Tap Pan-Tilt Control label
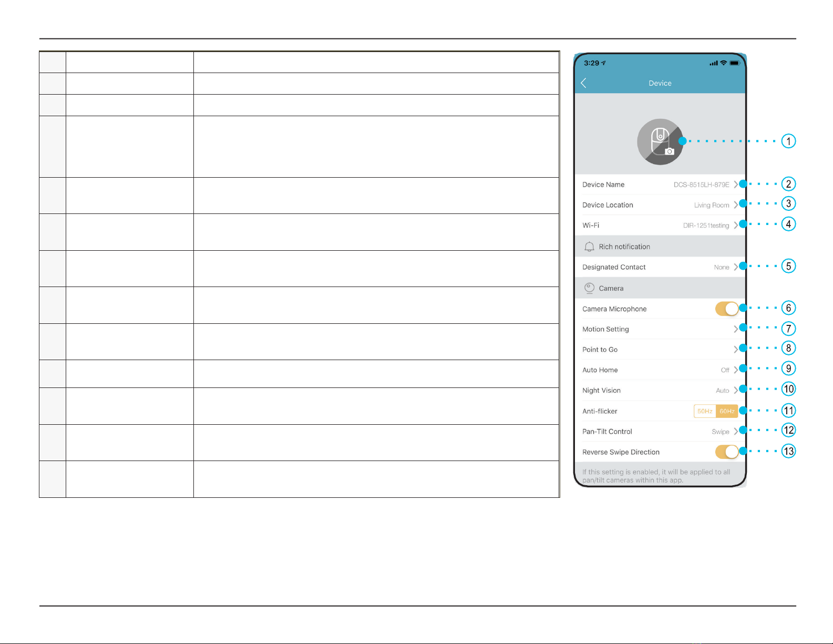 pyautogui.click(x=607, y=432)
